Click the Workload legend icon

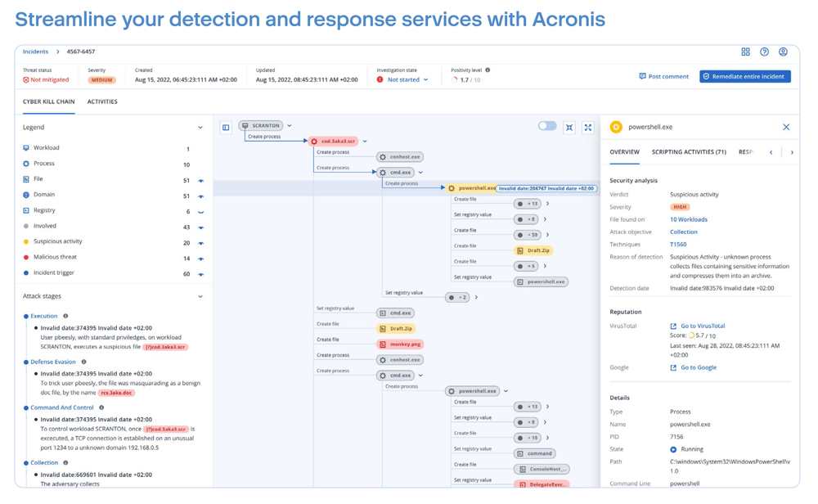26,147
